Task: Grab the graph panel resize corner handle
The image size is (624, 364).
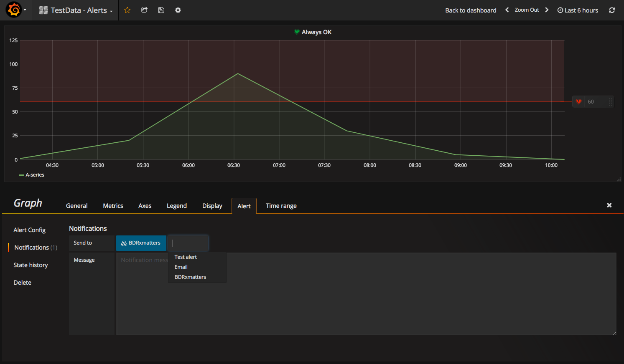Action: point(619,179)
